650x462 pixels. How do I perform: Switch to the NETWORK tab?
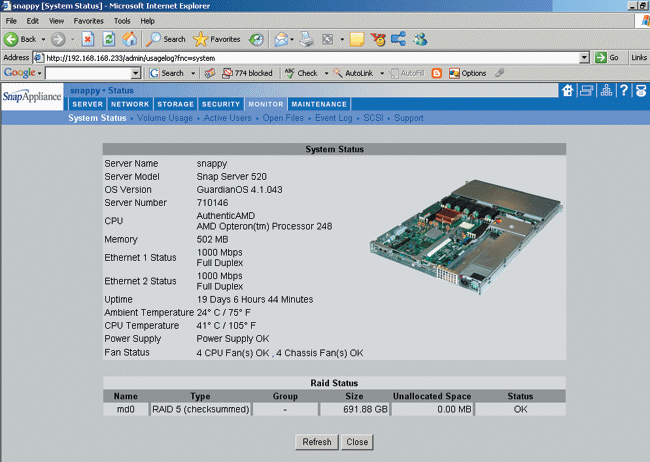(130, 104)
